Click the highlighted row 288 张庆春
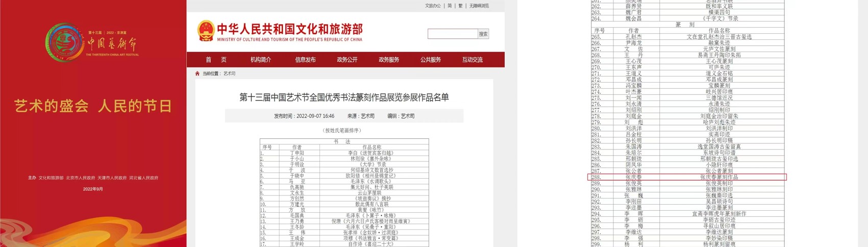The width and height of the screenshot is (868, 247). [687, 177]
